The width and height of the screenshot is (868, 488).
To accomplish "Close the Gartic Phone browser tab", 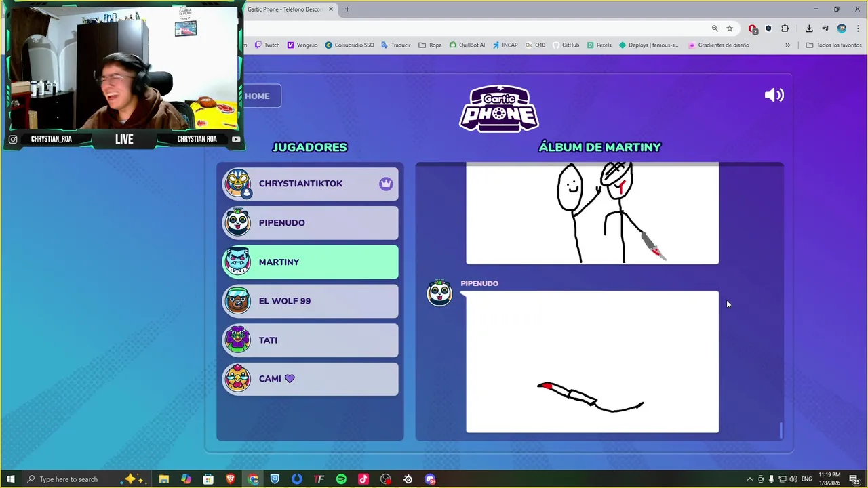I will (x=331, y=9).
